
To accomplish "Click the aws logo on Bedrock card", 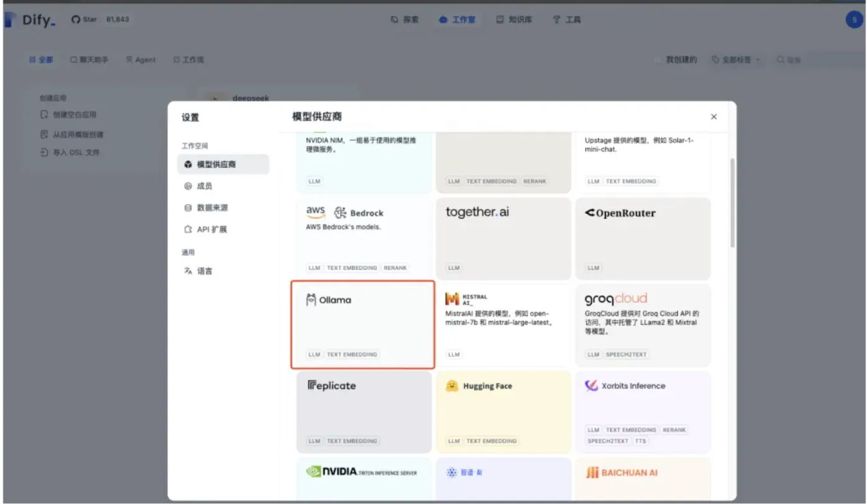I will pyautogui.click(x=316, y=213).
